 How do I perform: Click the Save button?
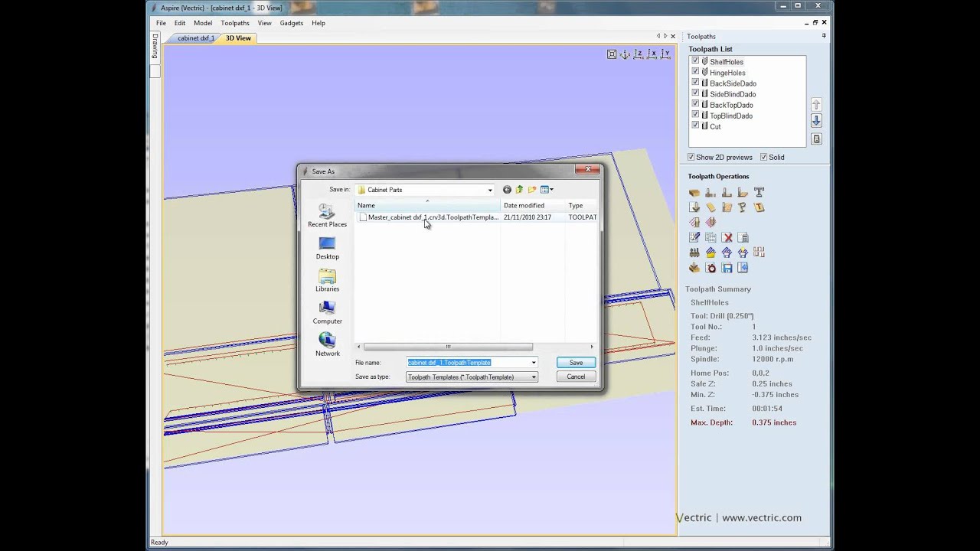coord(576,363)
